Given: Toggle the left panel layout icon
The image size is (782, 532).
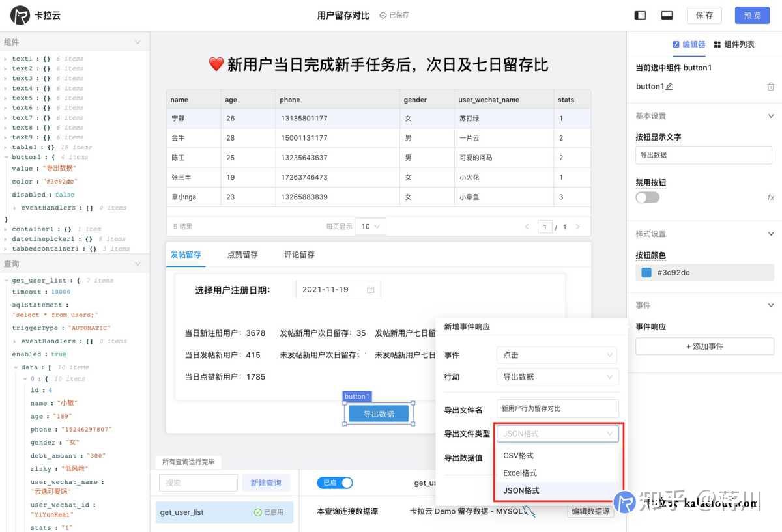Looking at the screenshot, I should [x=639, y=14].
